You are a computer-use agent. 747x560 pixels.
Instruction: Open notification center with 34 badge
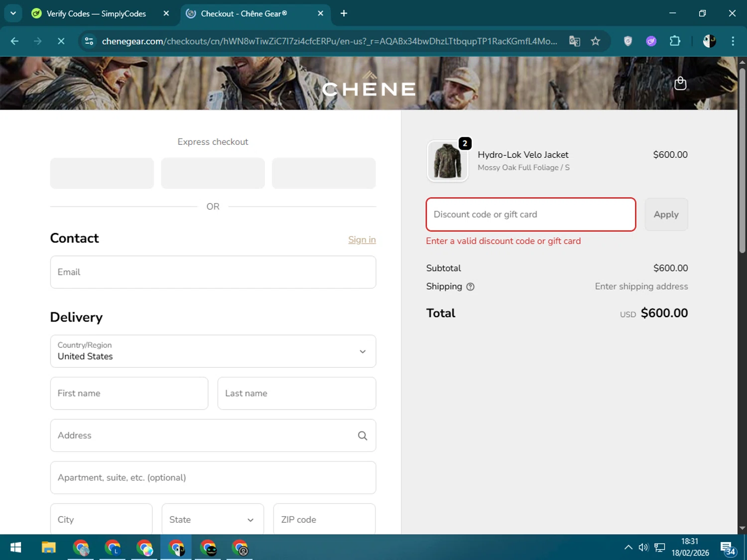[728, 548]
